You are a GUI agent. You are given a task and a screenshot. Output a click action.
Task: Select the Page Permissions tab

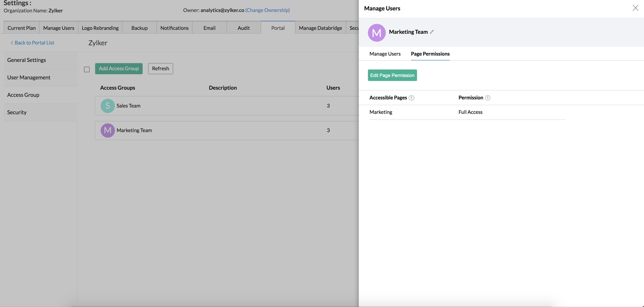pyautogui.click(x=430, y=54)
